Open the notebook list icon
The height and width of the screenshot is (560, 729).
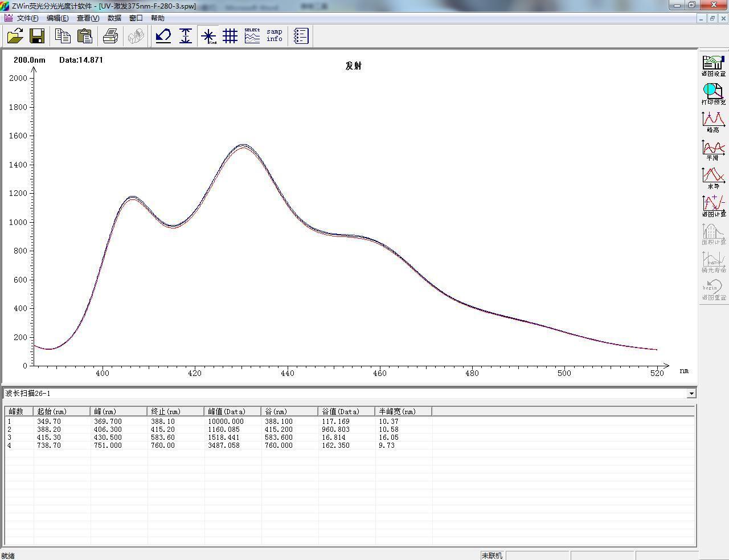[301, 36]
